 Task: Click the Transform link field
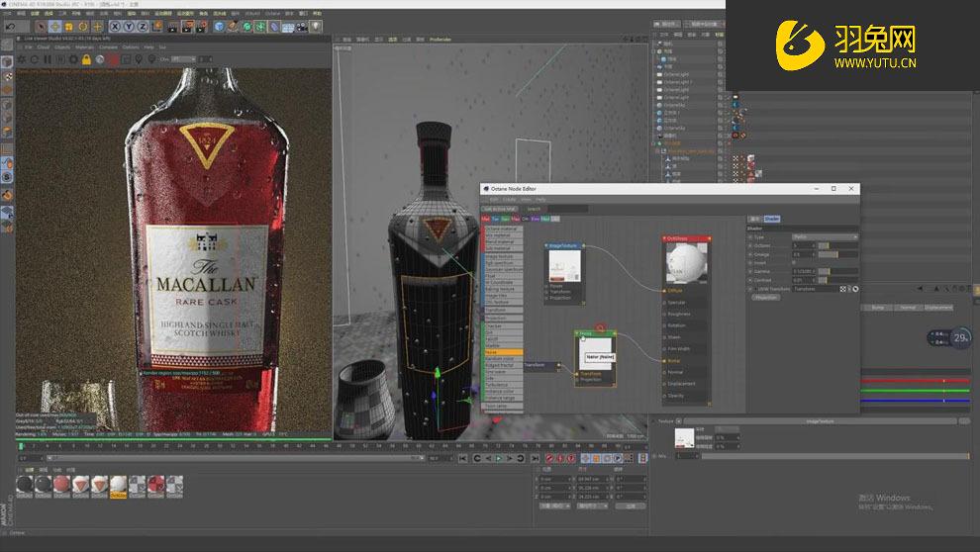click(815, 289)
